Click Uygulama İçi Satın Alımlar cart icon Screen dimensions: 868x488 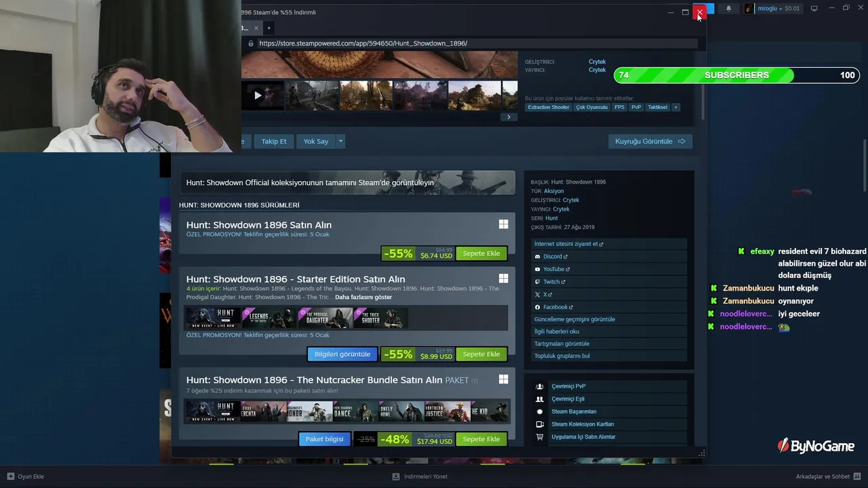coord(540,437)
